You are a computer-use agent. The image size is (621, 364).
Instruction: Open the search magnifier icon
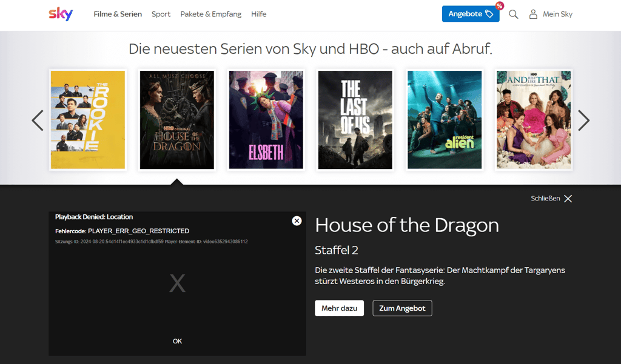[513, 15]
